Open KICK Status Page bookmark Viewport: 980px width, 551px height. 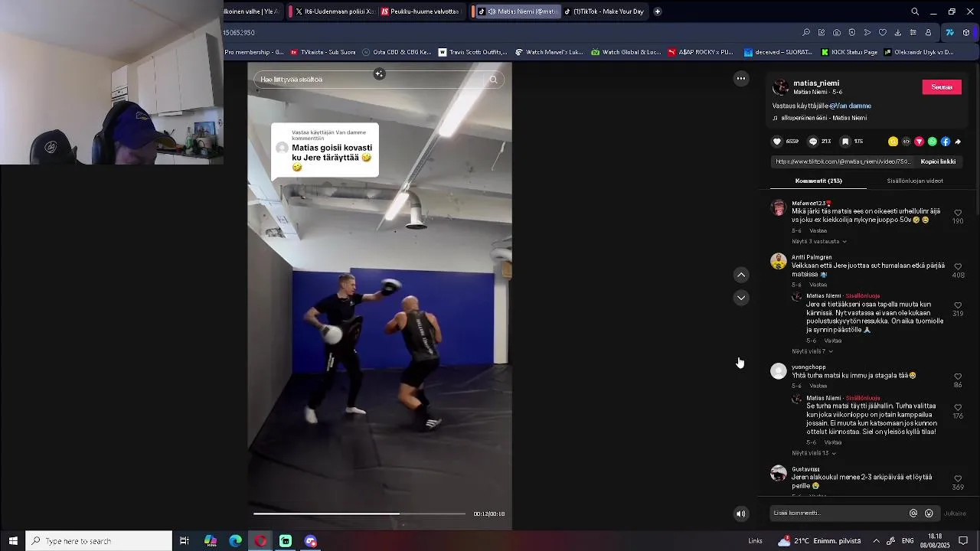849,52
